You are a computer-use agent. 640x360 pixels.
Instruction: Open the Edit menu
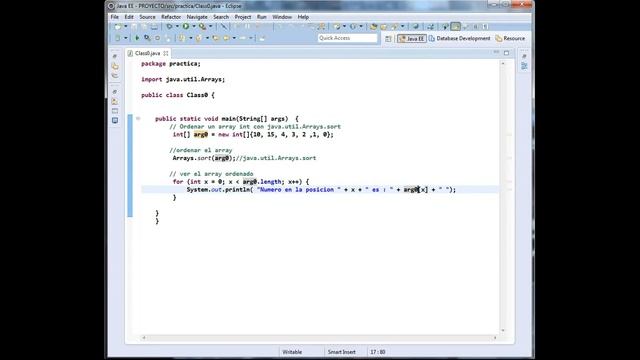pyautogui.click(x=129, y=17)
